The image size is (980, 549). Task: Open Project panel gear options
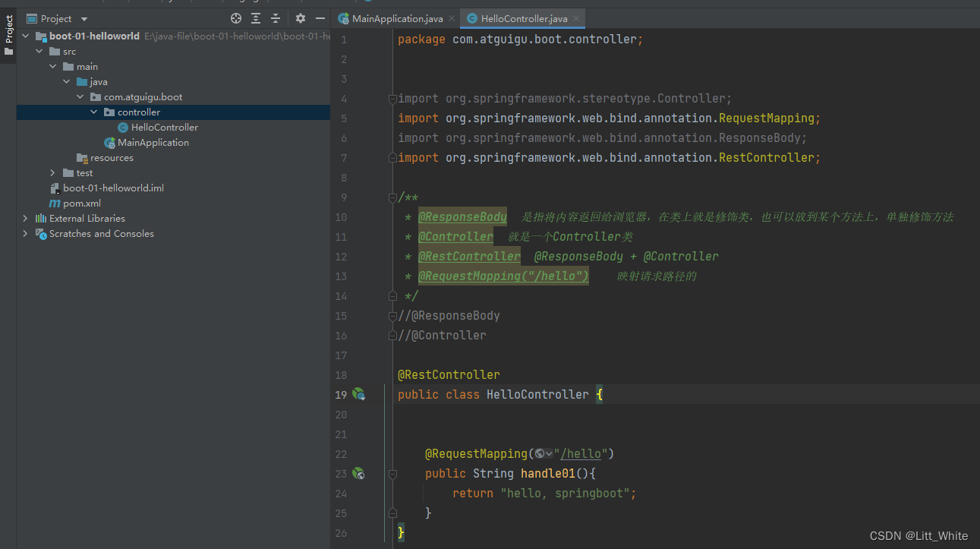301,18
